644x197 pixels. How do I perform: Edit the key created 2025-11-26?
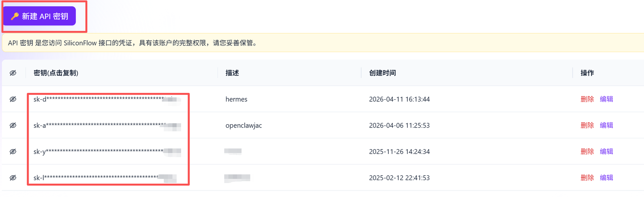tap(606, 152)
